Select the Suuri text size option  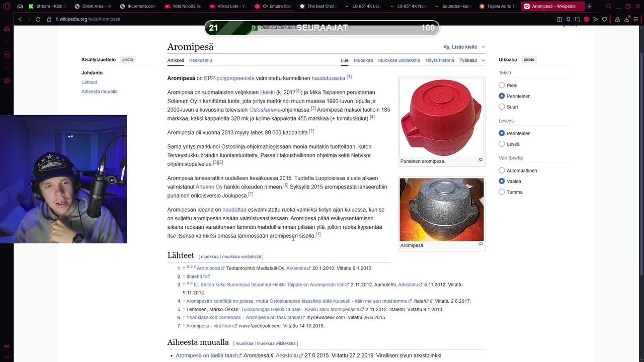(502, 107)
